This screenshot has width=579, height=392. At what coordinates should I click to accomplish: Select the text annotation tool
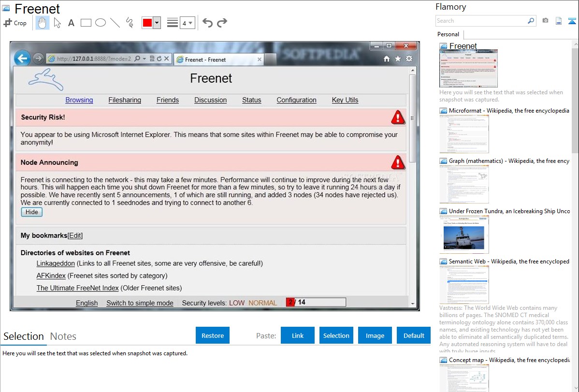71,23
